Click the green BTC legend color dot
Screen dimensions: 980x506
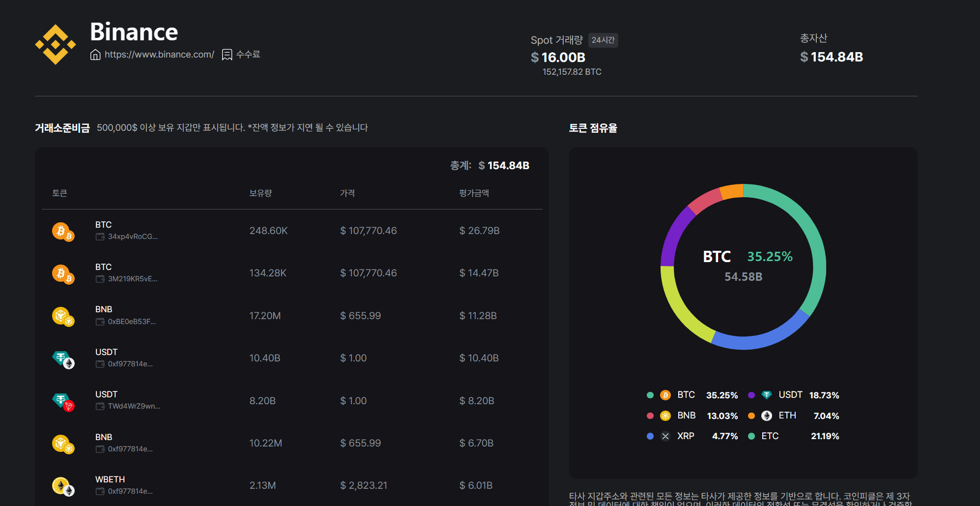point(650,395)
